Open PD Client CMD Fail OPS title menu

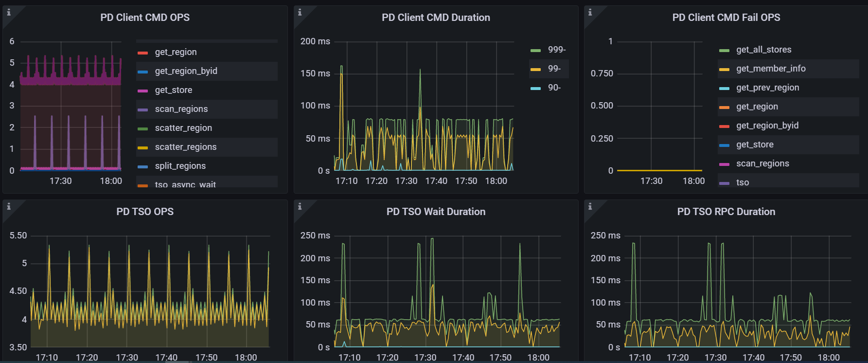tap(726, 18)
